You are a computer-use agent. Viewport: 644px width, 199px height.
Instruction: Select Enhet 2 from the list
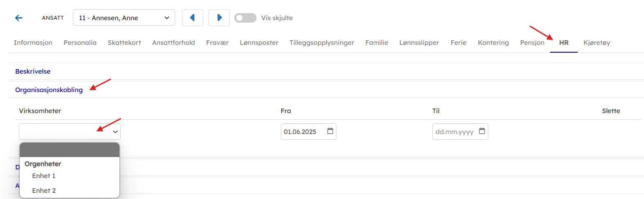click(x=44, y=191)
